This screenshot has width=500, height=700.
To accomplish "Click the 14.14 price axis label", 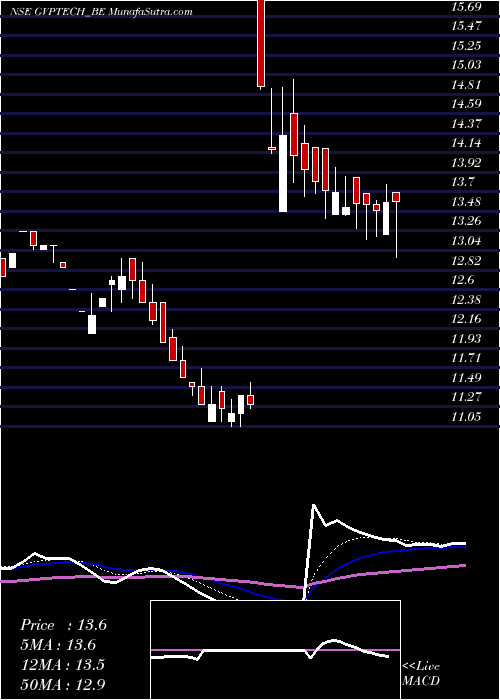I will (466, 143).
